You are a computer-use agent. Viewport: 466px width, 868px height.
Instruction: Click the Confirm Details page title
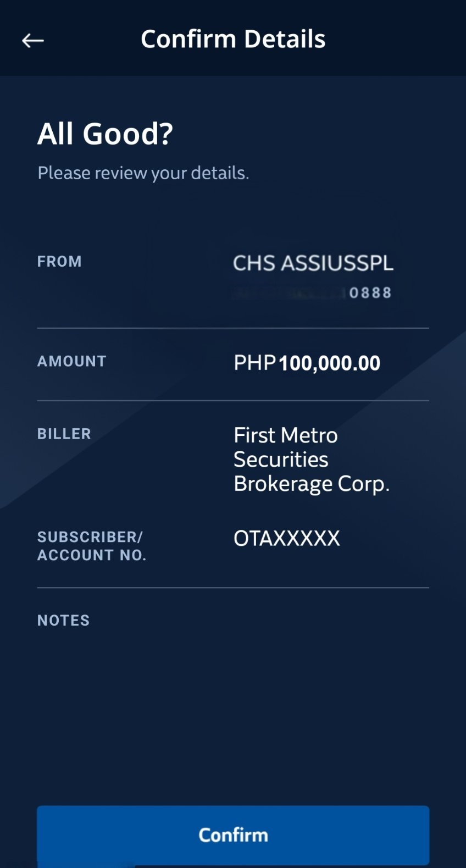coord(233,39)
